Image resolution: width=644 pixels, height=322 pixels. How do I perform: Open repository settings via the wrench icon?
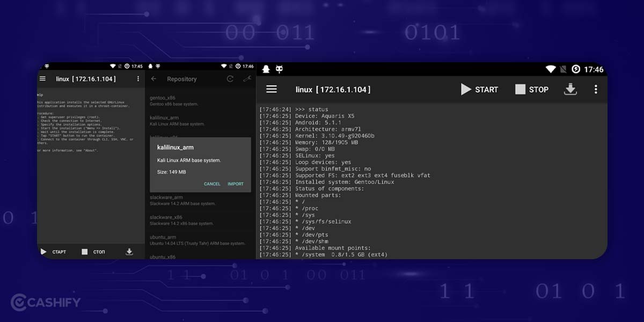[247, 78]
